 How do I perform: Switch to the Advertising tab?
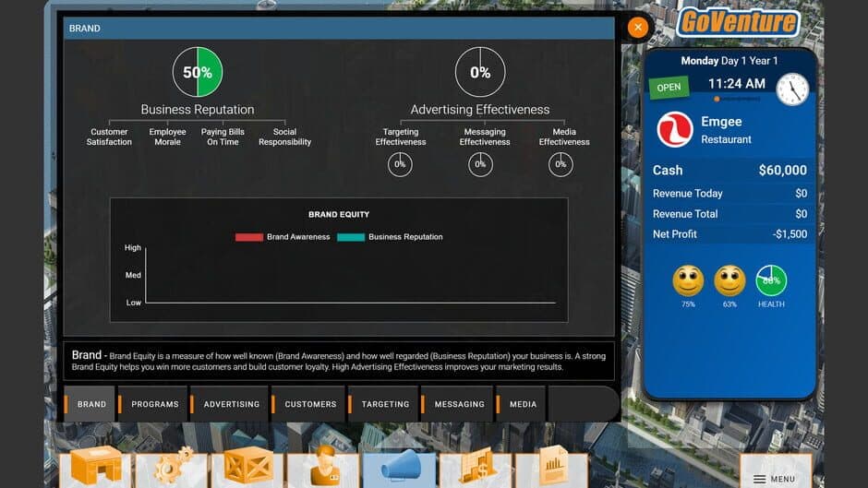[x=229, y=404]
